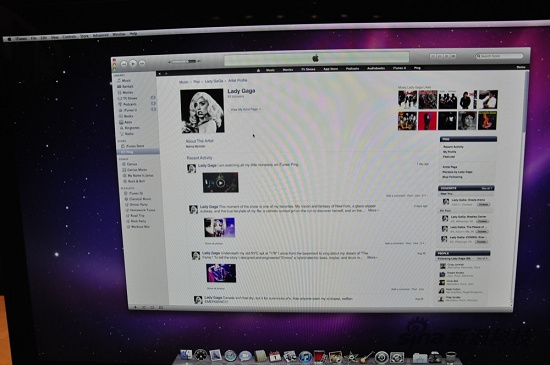This screenshot has width=550, height=365.
Task: Click See All in Concerts panel
Action: pos(487,188)
